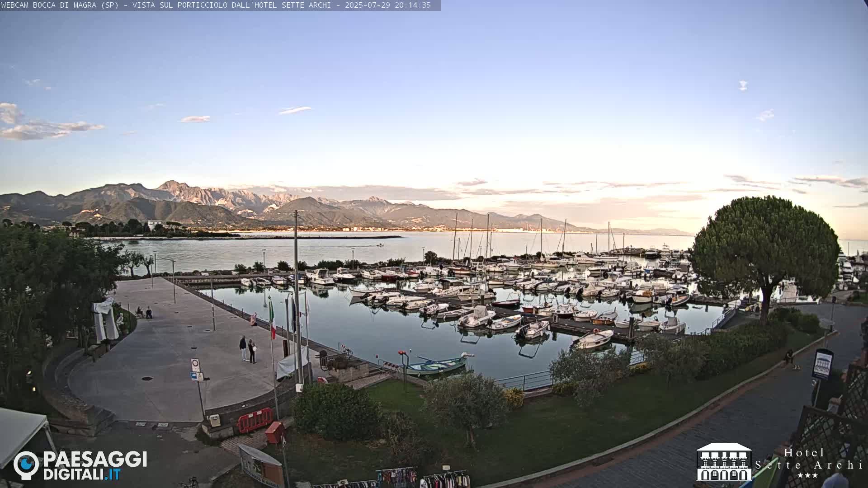Screen dimensions: 868x488
Task: Click the PAESAGGI DIGITALI.IT watermark text
Action: point(95,465)
